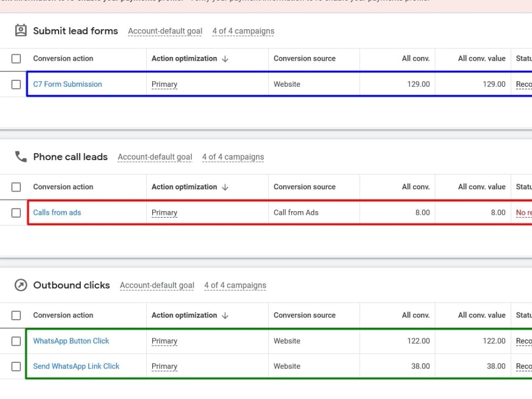Click 4 of 4 campaigns for Submit lead forms

(x=243, y=31)
